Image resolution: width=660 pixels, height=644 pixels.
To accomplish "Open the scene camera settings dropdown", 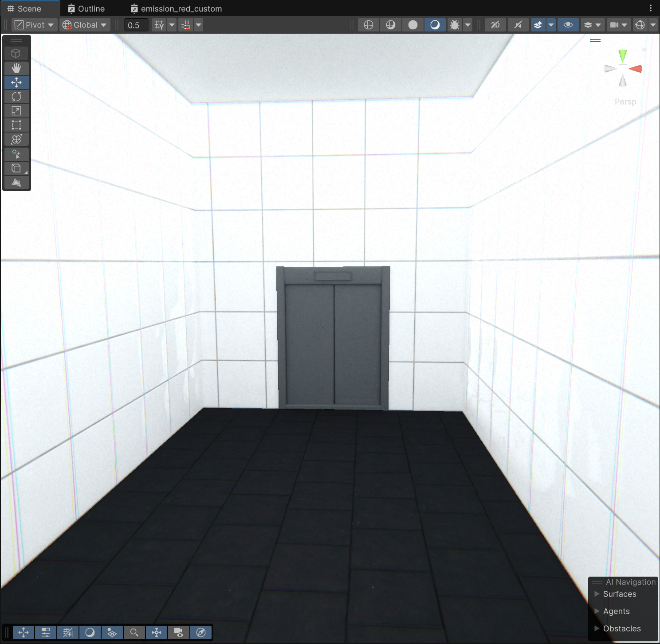I will (x=618, y=25).
